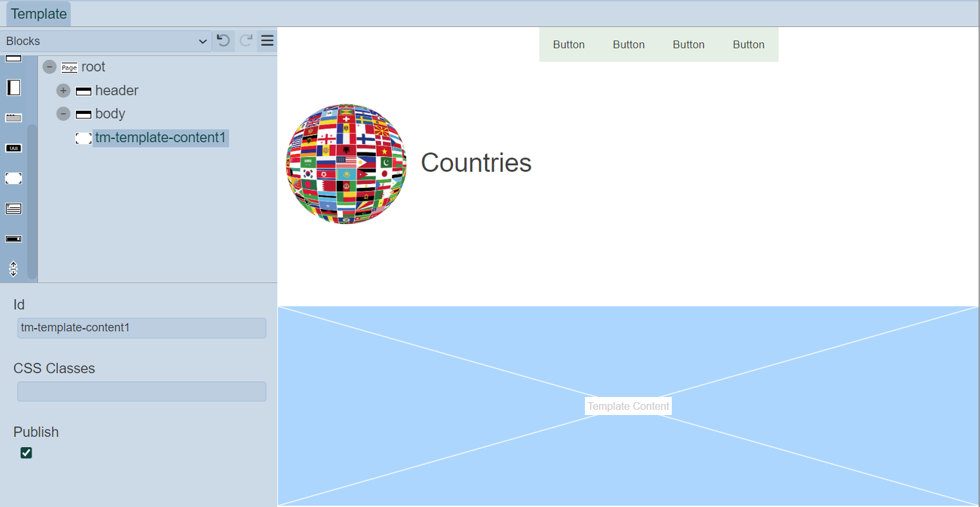Select tm-template-content1 in the tree
Viewport: 980px width, 507px height.
coord(160,138)
